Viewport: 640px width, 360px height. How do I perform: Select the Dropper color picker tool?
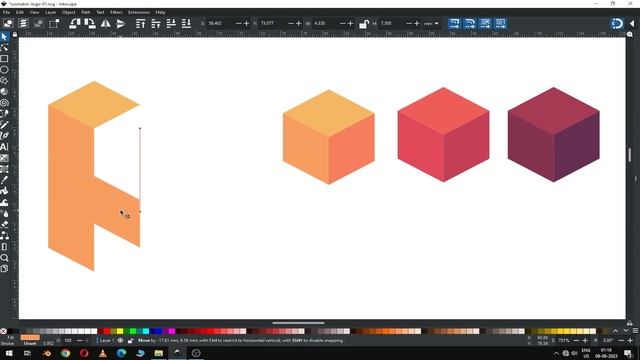tap(4, 180)
